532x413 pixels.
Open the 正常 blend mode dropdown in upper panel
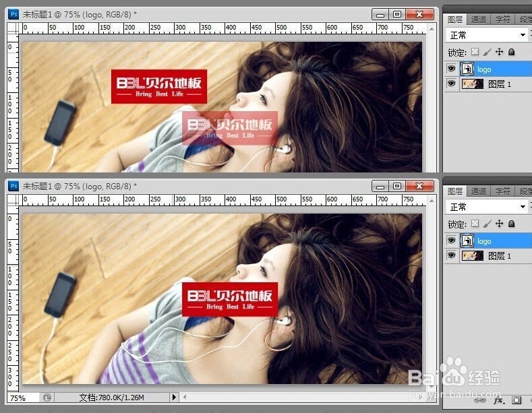click(487, 35)
